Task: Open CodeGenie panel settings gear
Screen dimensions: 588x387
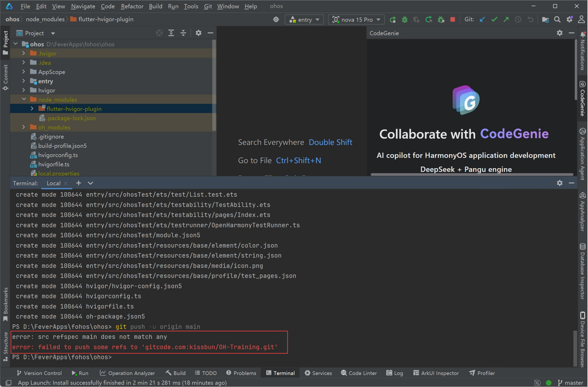Action: (560, 33)
